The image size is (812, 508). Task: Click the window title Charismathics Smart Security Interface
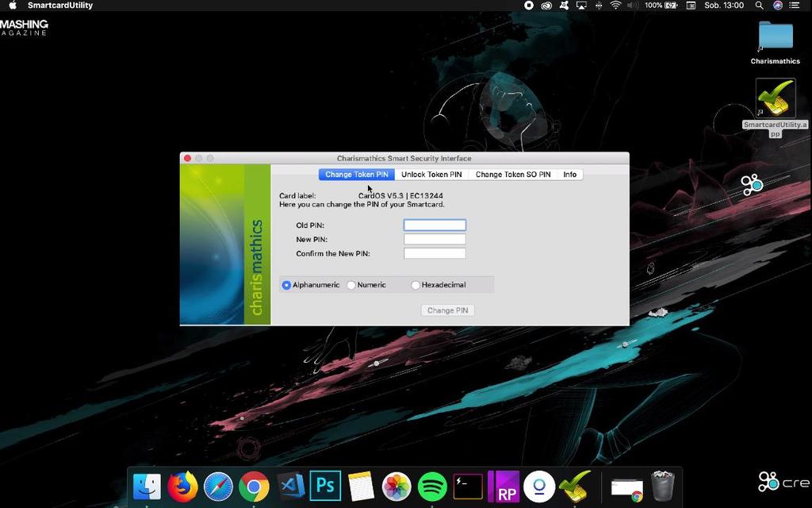(x=404, y=158)
